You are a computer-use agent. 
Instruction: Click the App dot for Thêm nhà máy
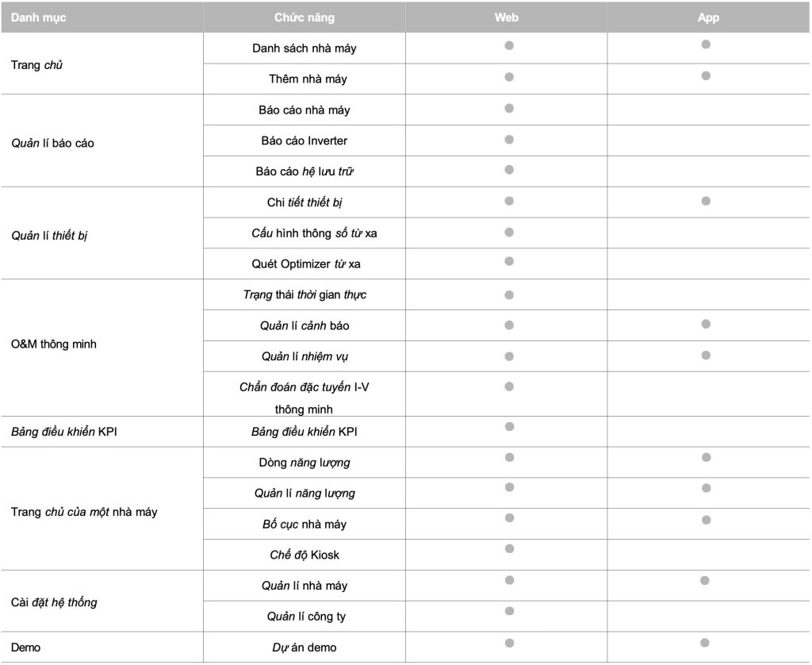pyautogui.click(x=706, y=76)
